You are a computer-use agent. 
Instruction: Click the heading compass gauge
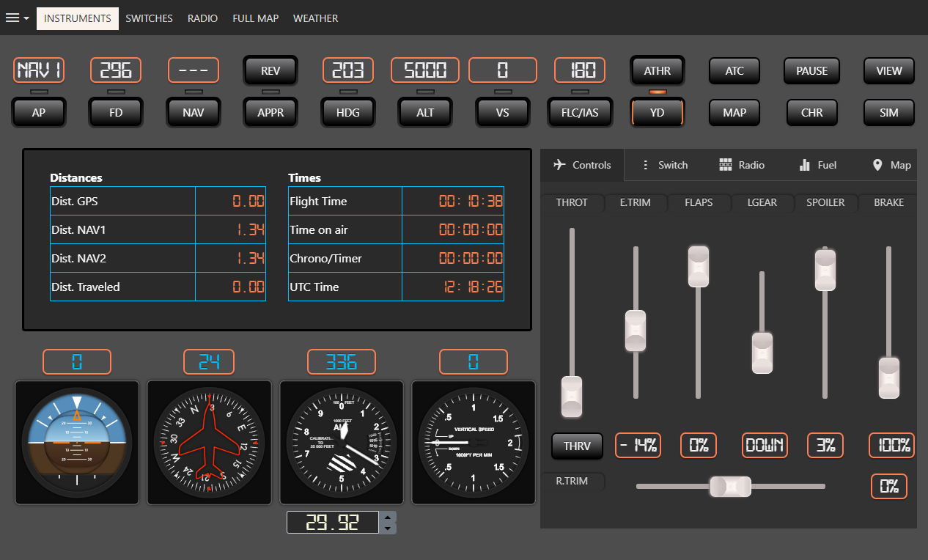coord(209,443)
